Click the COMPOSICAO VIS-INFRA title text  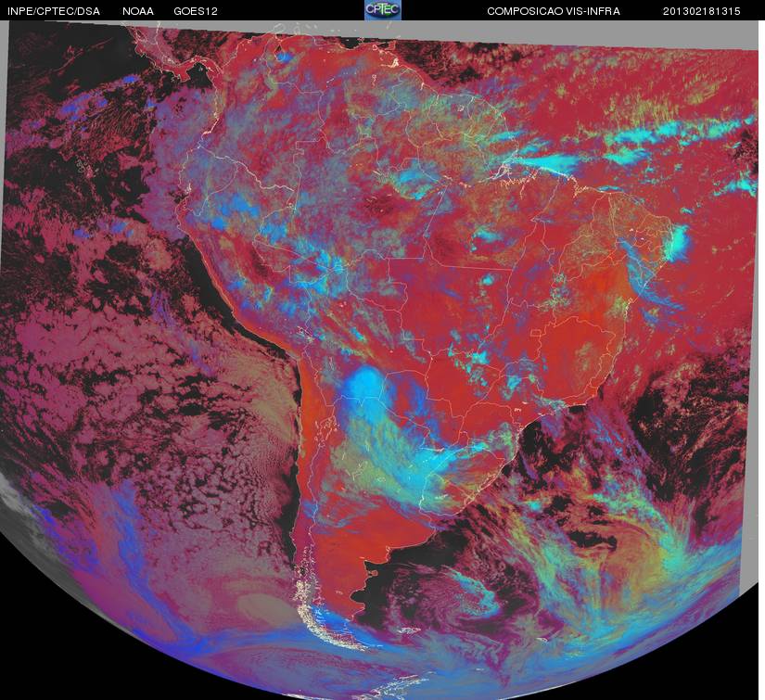click(554, 11)
